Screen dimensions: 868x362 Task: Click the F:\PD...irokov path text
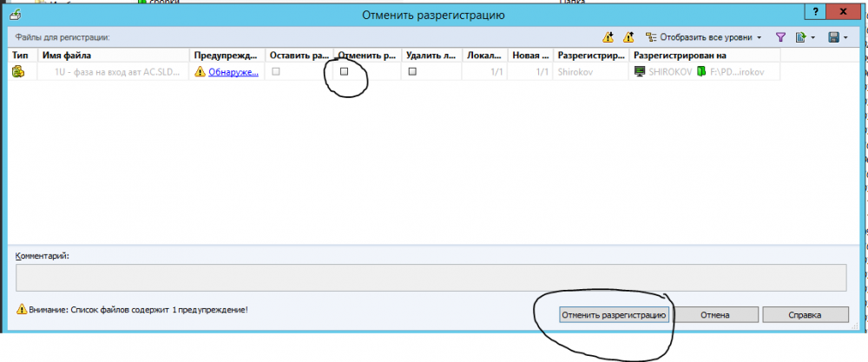(x=736, y=72)
